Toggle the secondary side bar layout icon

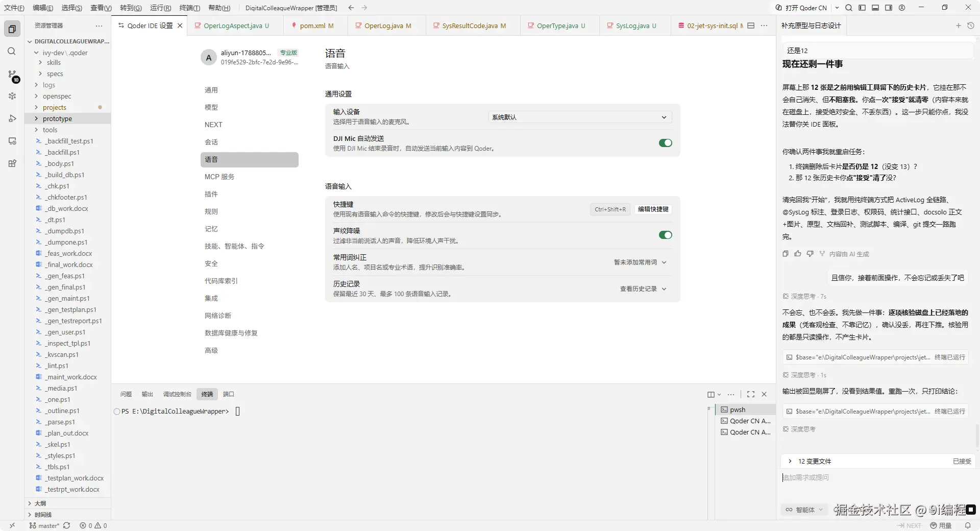coord(889,8)
